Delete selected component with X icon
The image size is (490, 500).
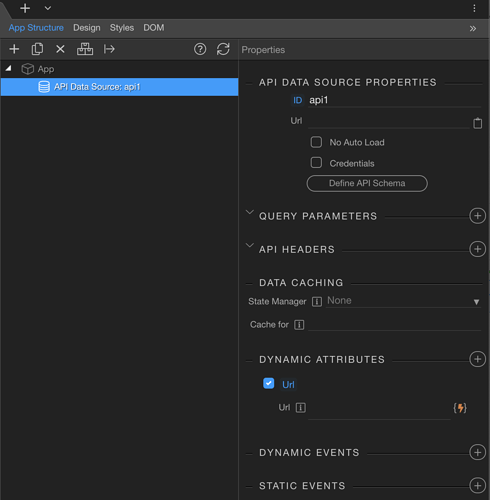click(60, 49)
